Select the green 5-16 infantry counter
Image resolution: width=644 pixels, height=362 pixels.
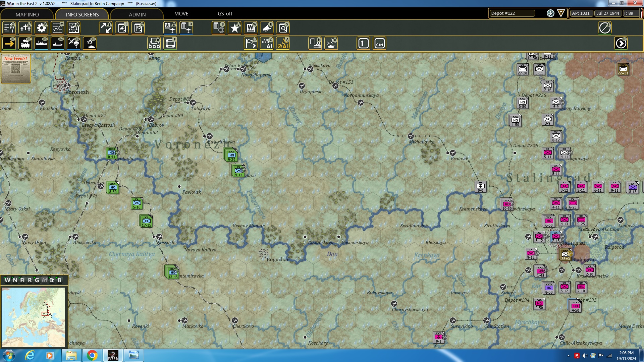coord(137,203)
